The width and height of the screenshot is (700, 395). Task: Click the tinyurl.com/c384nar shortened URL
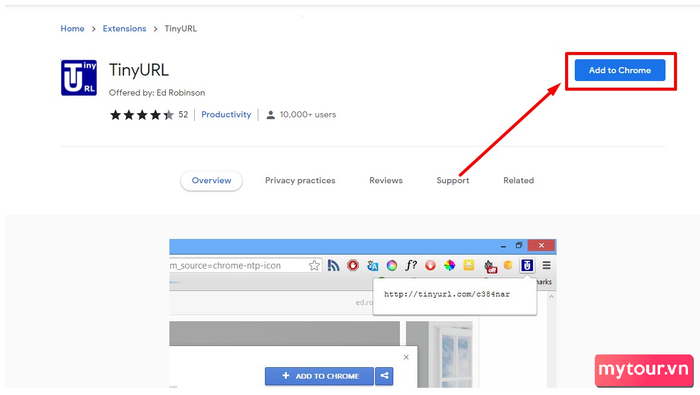coord(447,295)
